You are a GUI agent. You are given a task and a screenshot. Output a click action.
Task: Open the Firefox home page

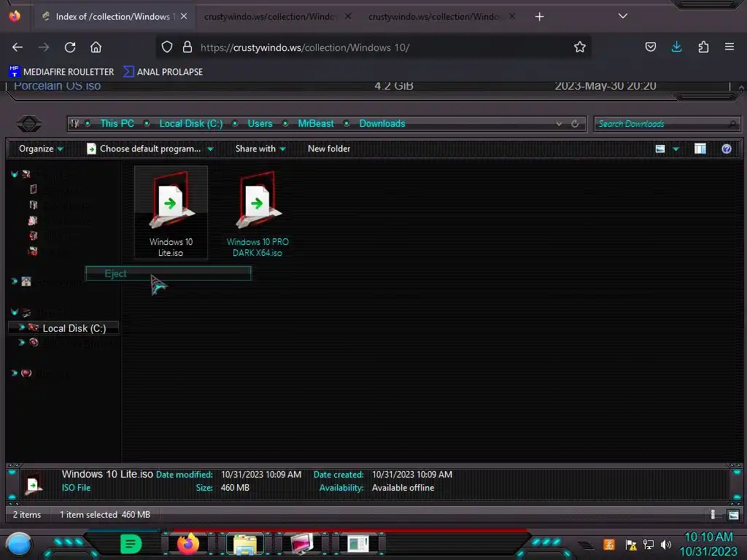point(96,47)
